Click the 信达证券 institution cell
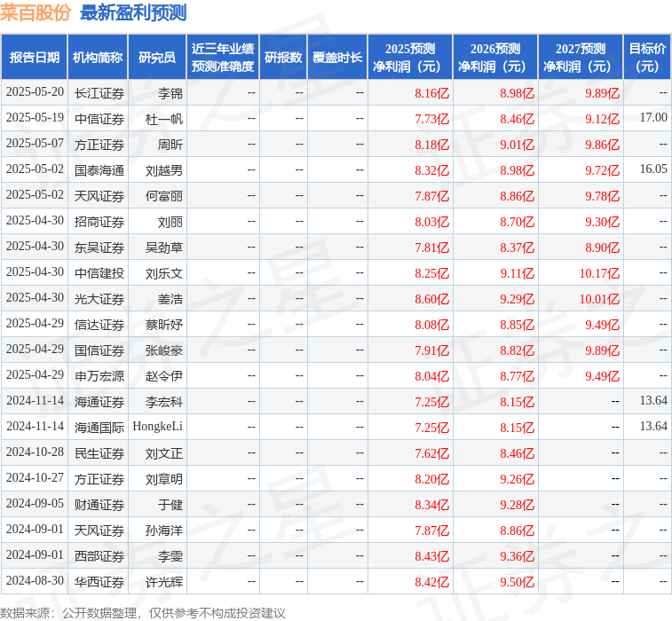The height and width of the screenshot is (621, 672). [x=99, y=325]
